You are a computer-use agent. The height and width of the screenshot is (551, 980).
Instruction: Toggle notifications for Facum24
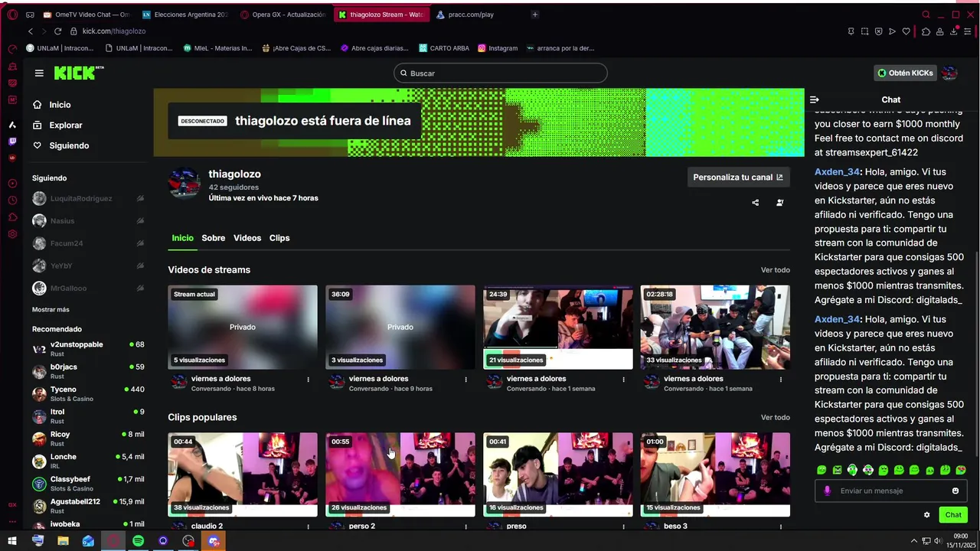(140, 243)
